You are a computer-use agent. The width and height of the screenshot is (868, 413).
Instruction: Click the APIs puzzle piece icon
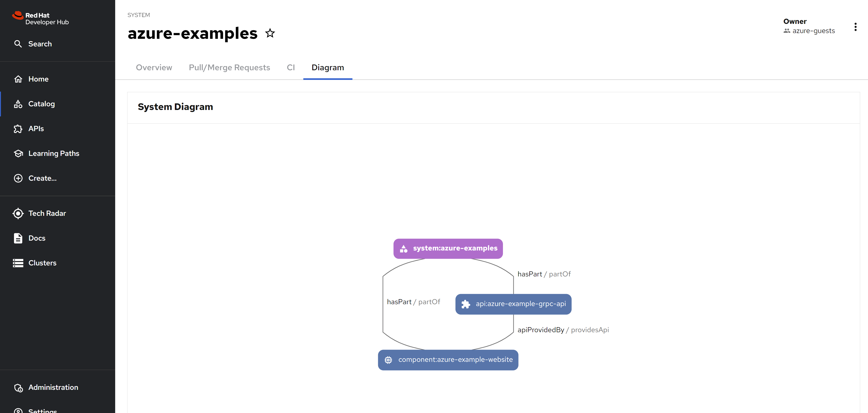[x=18, y=129]
